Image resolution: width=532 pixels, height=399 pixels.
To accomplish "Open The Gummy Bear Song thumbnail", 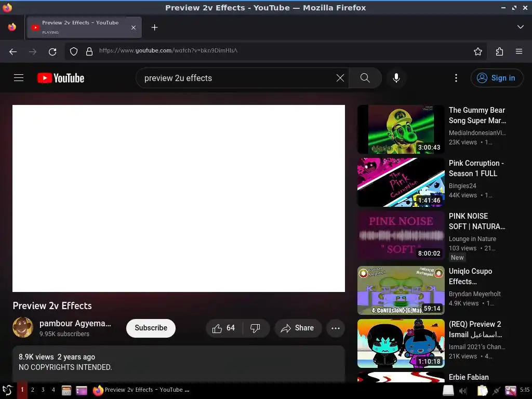I will click(401, 129).
